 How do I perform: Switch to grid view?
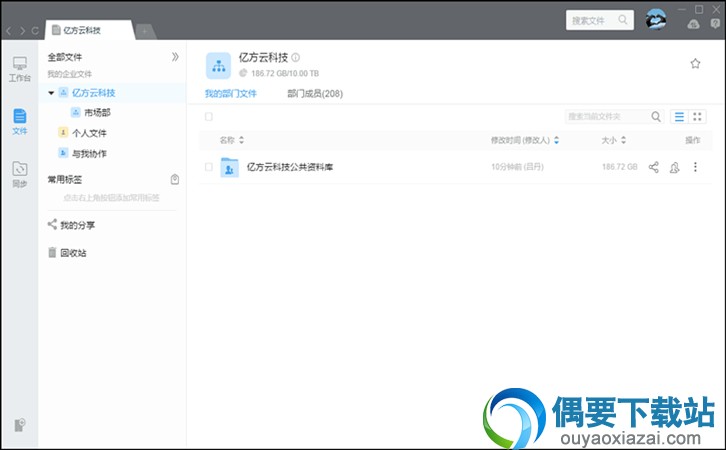pyautogui.click(x=697, y=117)
